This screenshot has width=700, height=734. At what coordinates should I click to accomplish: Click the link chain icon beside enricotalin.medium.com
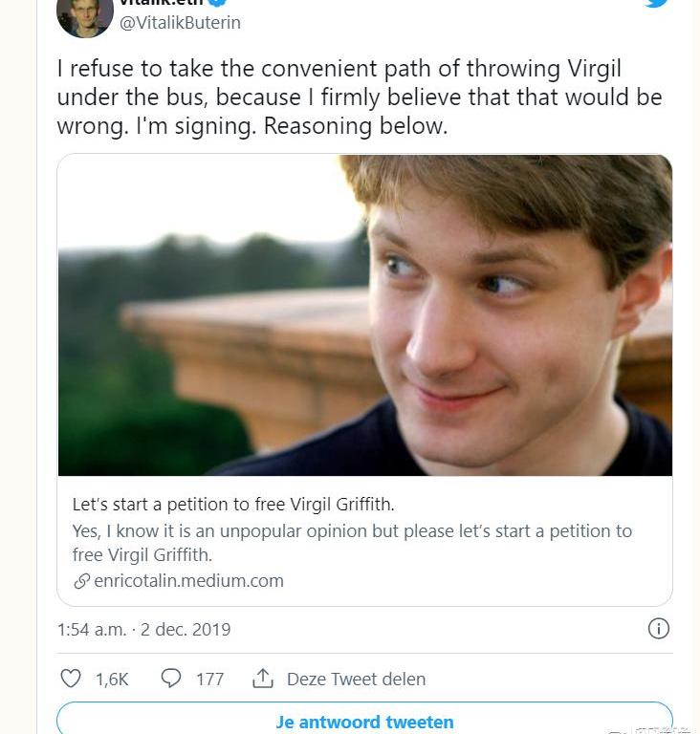[81, 581]
